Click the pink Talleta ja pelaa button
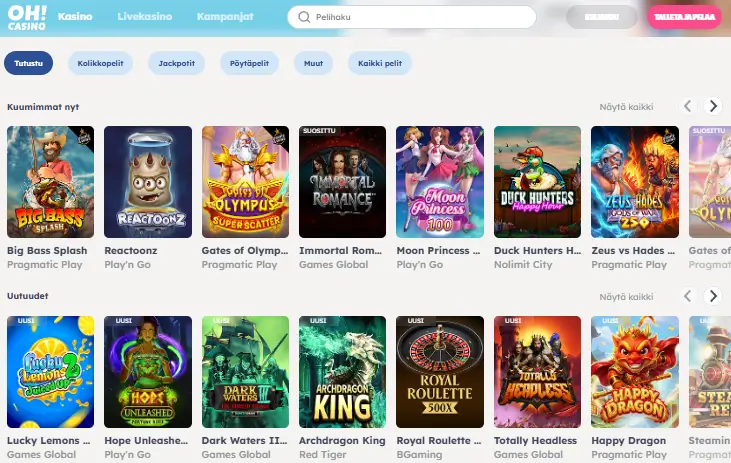This screenshot has height=463, width=731. coord(684,17)
